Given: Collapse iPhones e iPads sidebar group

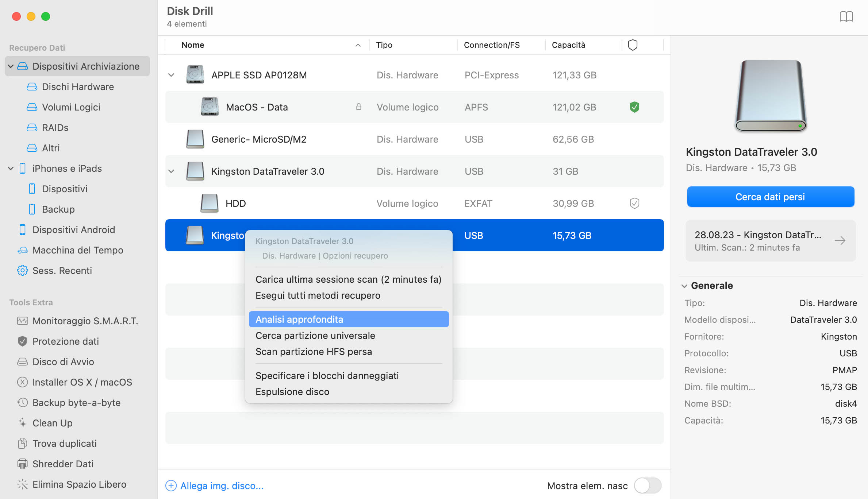Looking at the screenshot, I should (11, 169).
